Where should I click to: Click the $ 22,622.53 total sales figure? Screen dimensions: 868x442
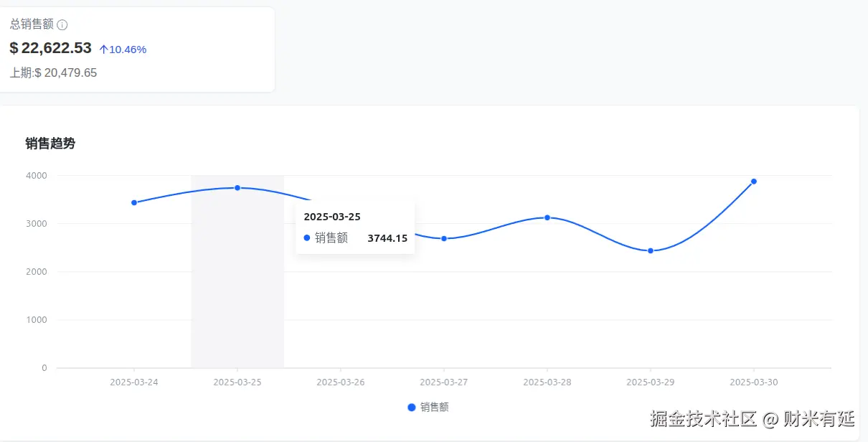coord(51,48)
